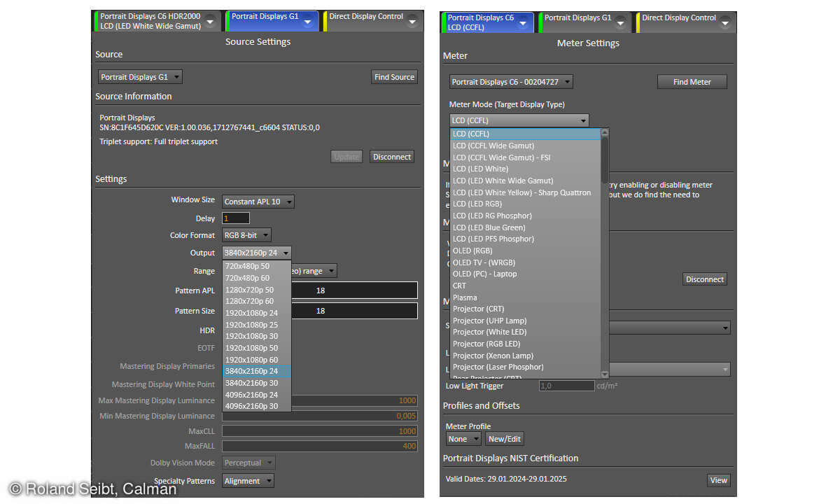The height and width of the screenshot is (504, 840).
Task: Select Projector (Xenon Lamp) meter mode
Action: tap(525, 356)
